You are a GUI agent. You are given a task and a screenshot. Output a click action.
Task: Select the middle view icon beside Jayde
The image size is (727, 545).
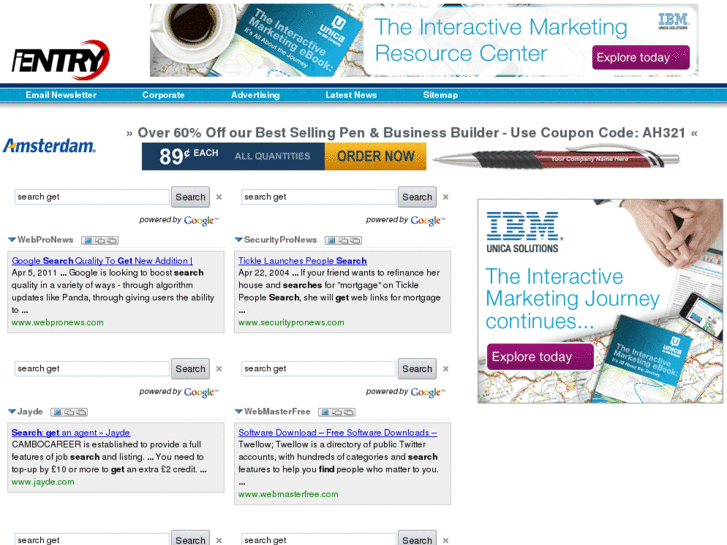pyautogui.click(x=69, y=412)
